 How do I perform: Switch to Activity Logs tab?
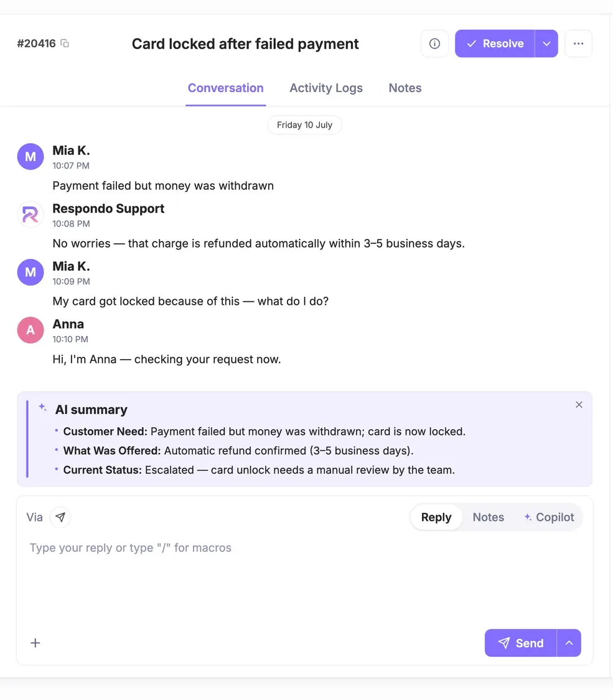click(326, 88)
